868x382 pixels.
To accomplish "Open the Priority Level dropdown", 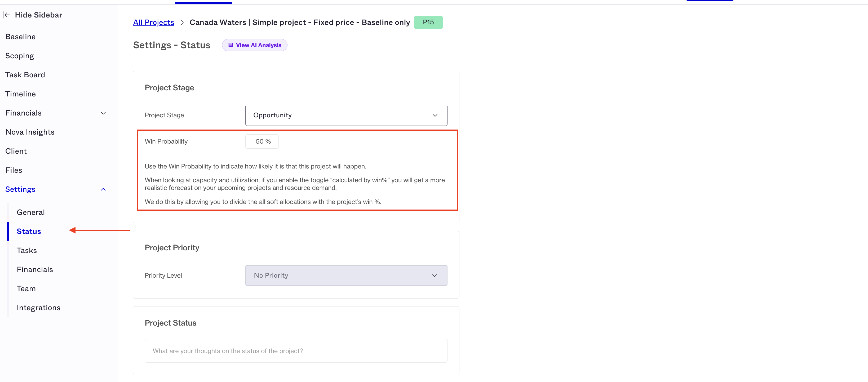I will 346,276.
